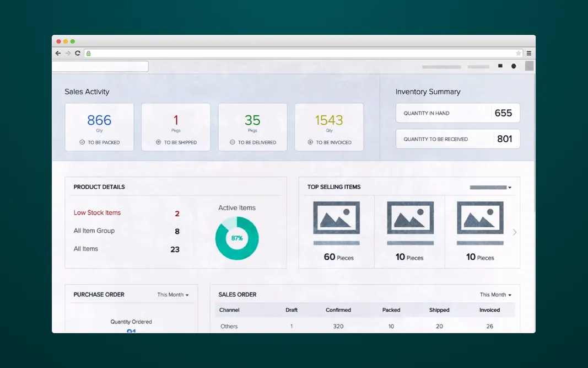The image size is (588, 368).
Task: Open the browser menu hamburger icon
Action: [x=528, y=53]
